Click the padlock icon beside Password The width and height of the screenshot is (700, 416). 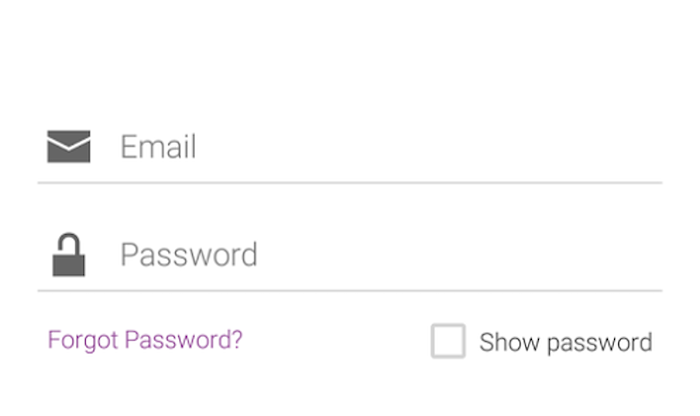point(69,254)
